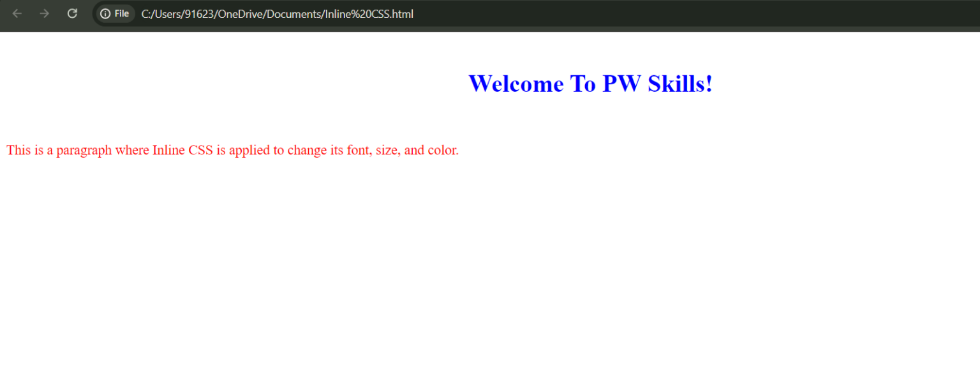Screen dimensions: 980x386
Task: Open site information via the File badge
Action: [114, 13]
